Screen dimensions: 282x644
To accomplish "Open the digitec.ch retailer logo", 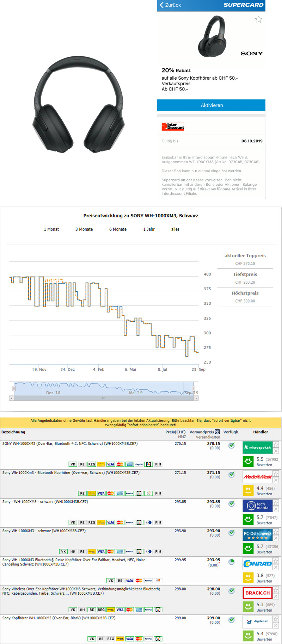I will click(257, 622).
